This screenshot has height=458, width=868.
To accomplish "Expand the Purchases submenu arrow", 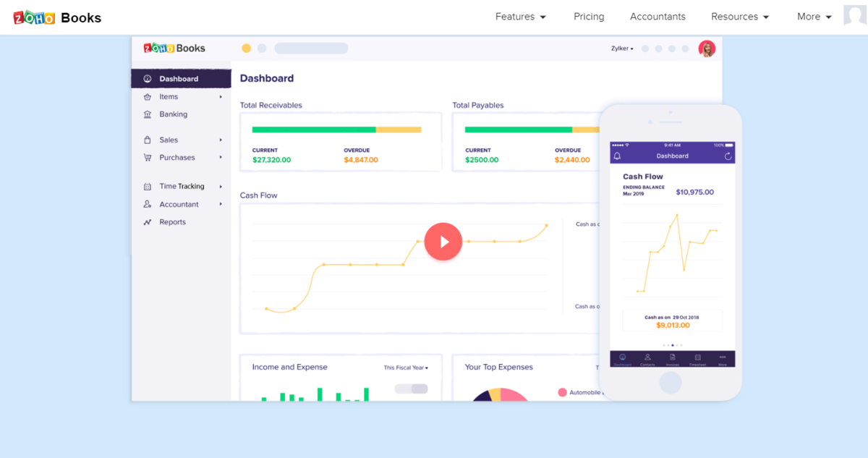I will point(221,158).
